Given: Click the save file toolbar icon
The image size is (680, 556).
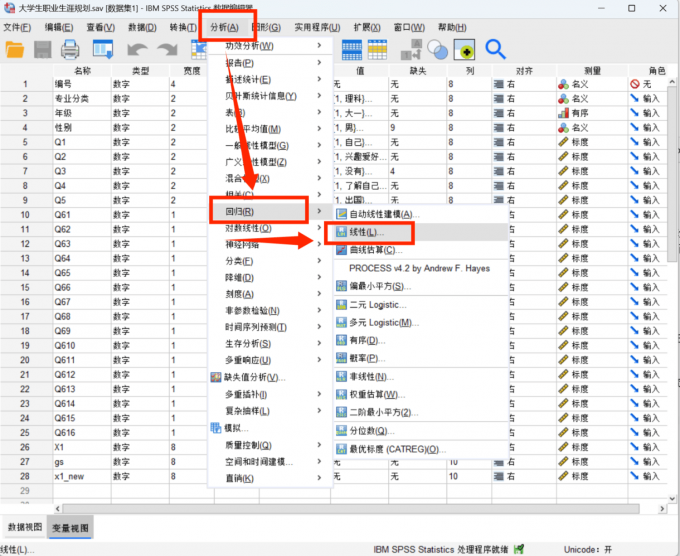Looking at the screenshot, I should [42, 49].
